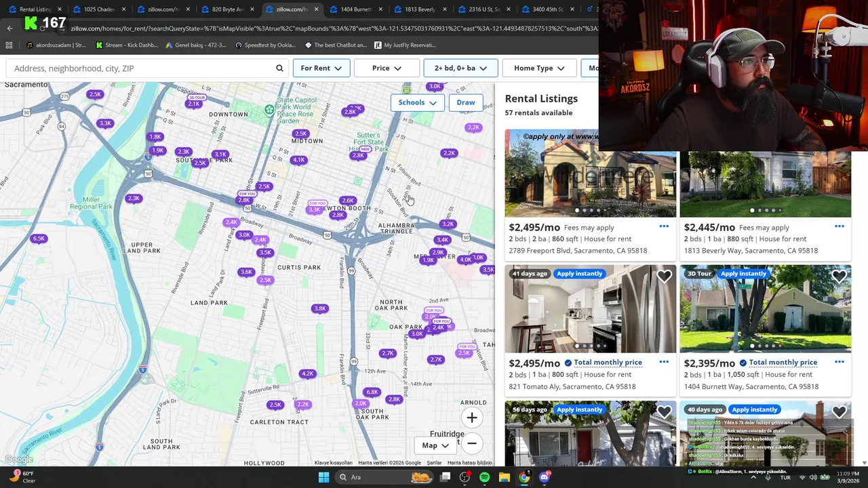Open the 2316 U St browser tab
The height and width of the screenshot is (488, 868).
[482, 9]
